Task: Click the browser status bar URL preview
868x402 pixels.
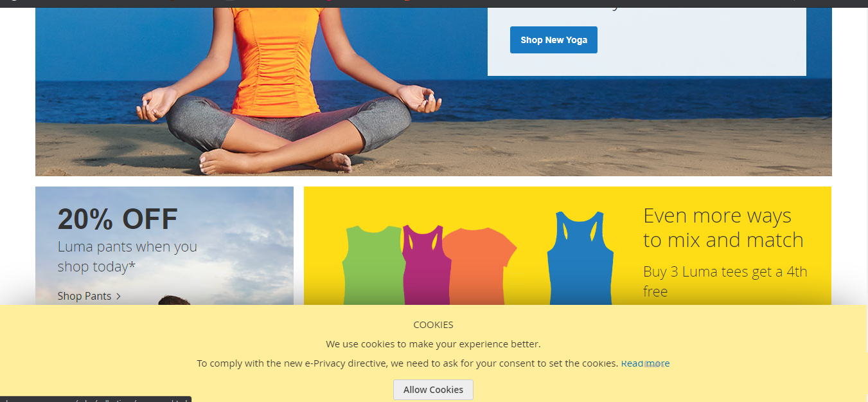Action: pos(96,399)
